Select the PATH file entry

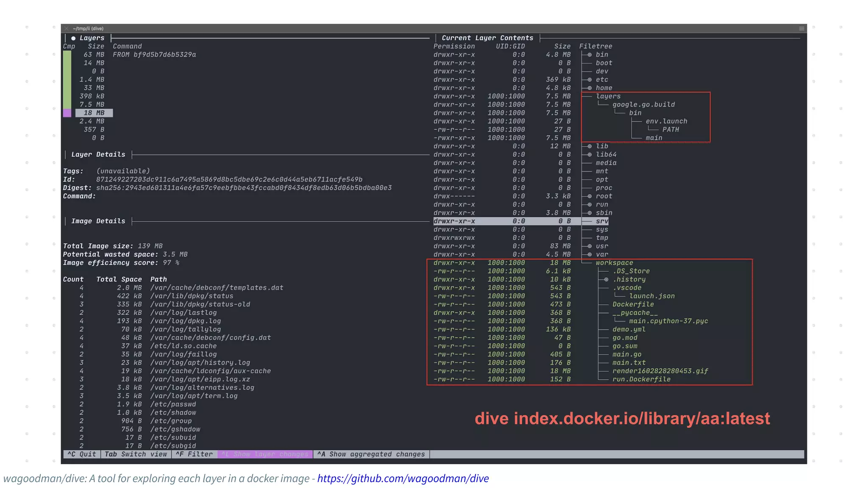point(671,130)
